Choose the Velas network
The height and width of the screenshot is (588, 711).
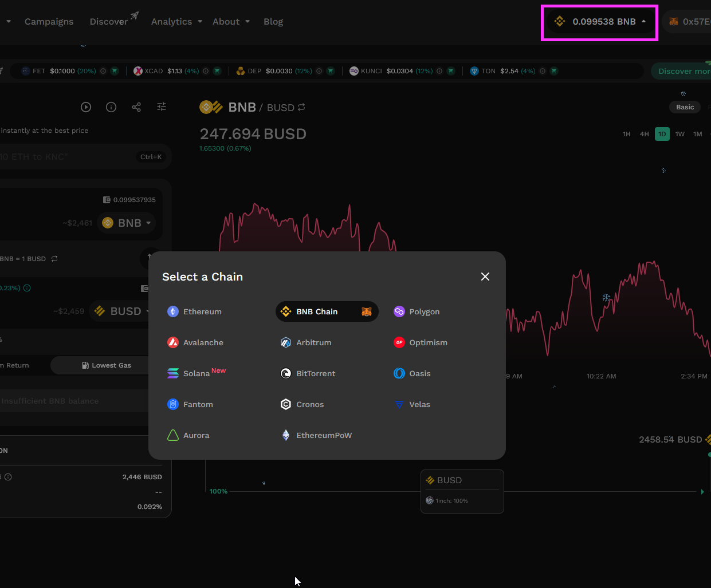coord(413,404)
